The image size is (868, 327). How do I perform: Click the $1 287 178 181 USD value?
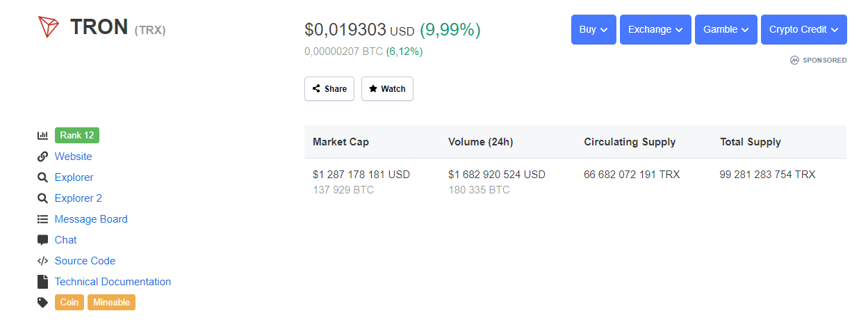(361, 175)
